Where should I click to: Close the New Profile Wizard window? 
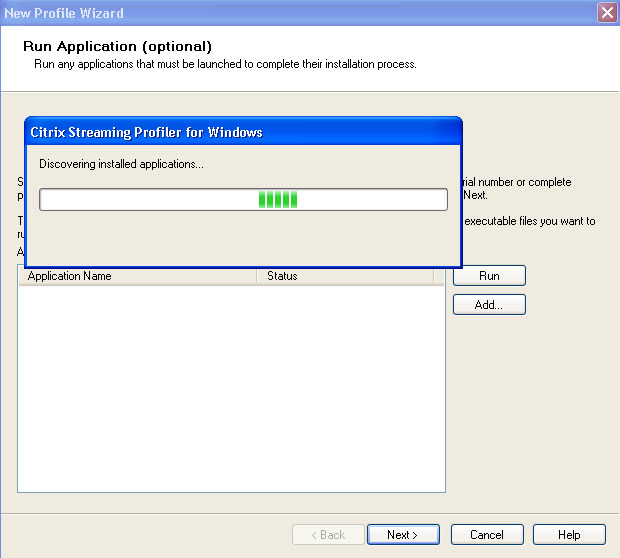click(607, 13)
